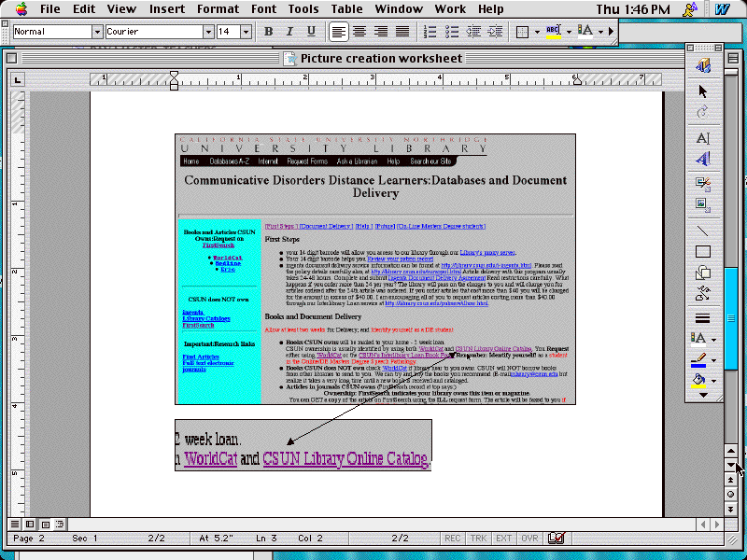
Task: Toggle italic formatting in the toolbar
Action: tap(289, 32)
